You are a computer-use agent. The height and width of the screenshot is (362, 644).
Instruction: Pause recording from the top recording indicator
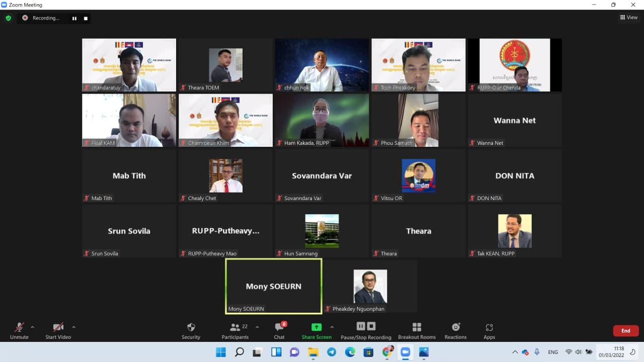point(74,18)
